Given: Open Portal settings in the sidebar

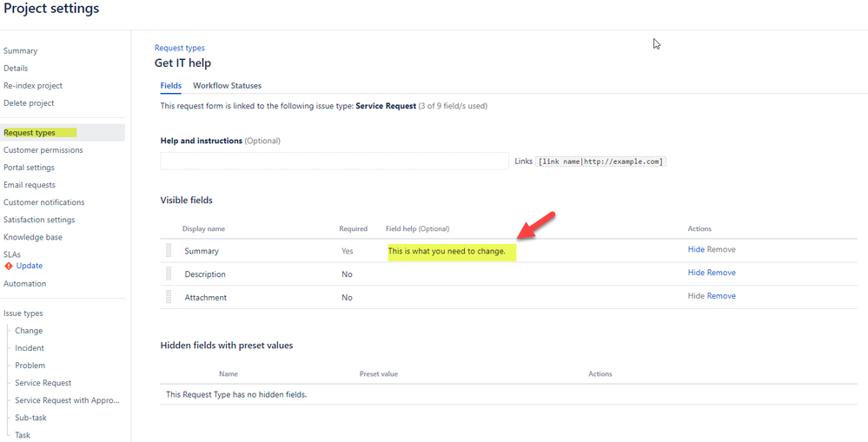Looking at the screenshot, I should (x=29, y=167).
